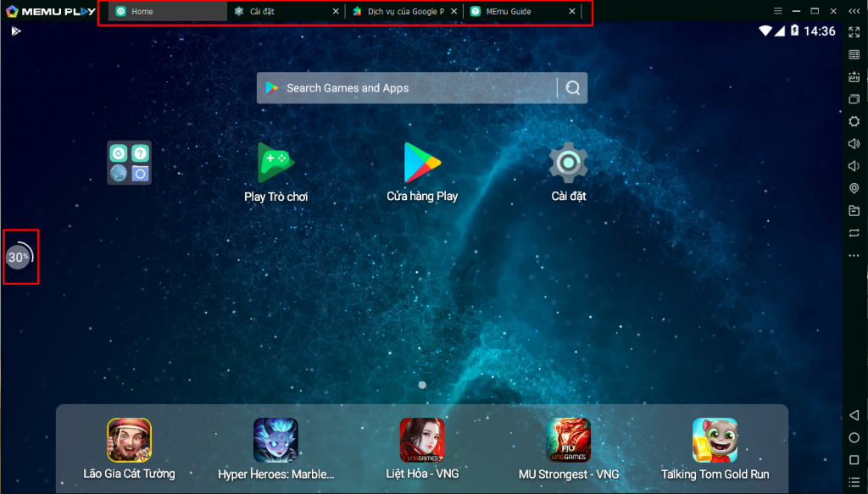This screenshot has height=494, width=868.
Task: Close the Dịch vụ của Google tab
Action: pyautogui.click(x=454, y=11)
